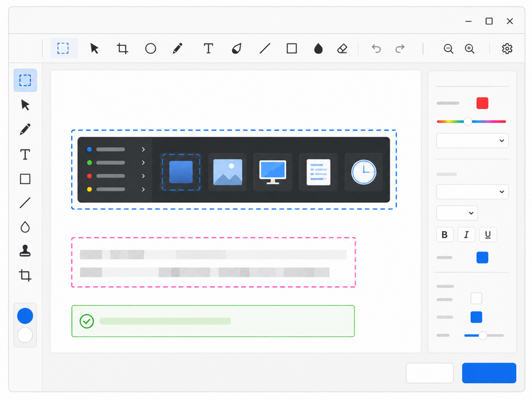The height and width of the screenshot is (399, 532).
Task: Adjust the rainbow hue slider handle
Action: pos(468,122)
